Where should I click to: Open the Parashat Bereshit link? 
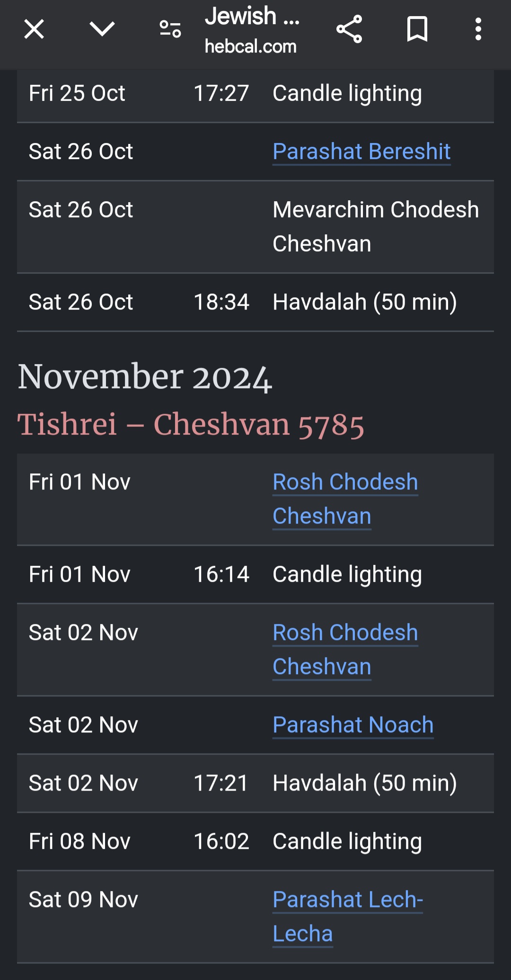tap(361, 151)
